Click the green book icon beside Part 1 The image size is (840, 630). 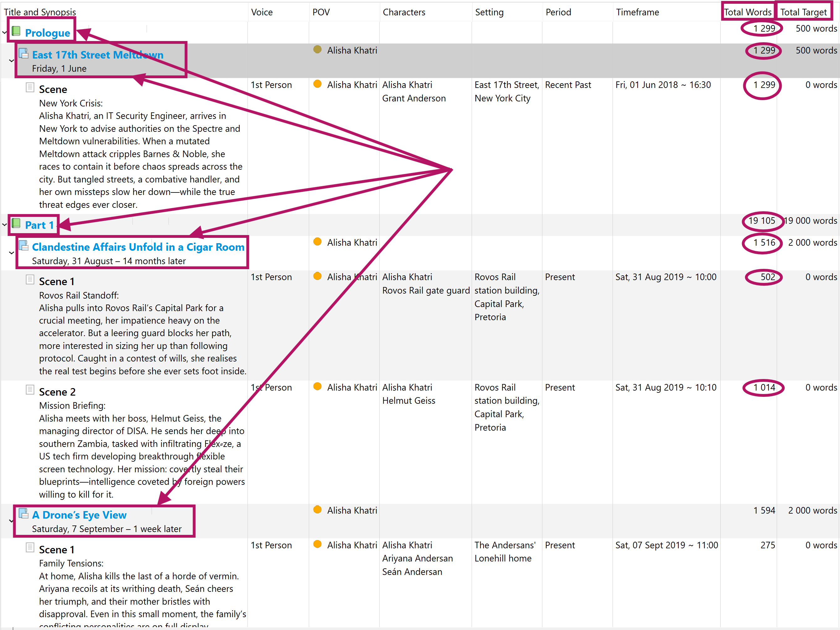pos(16,223)
